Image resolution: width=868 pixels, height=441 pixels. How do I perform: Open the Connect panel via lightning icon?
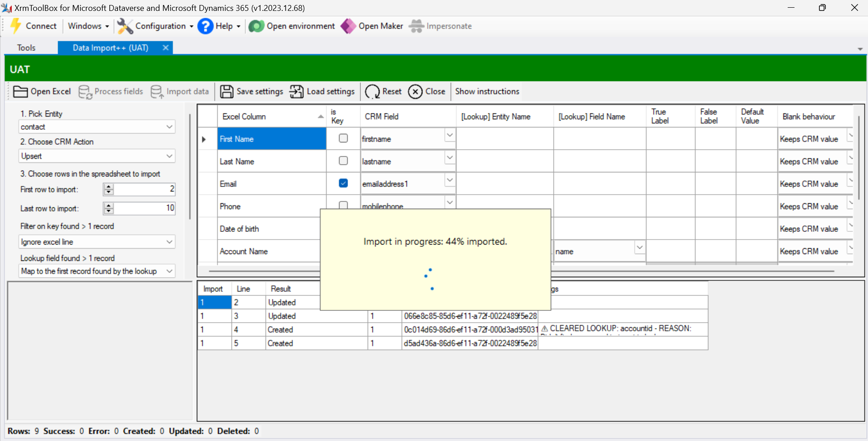point(15,26)
